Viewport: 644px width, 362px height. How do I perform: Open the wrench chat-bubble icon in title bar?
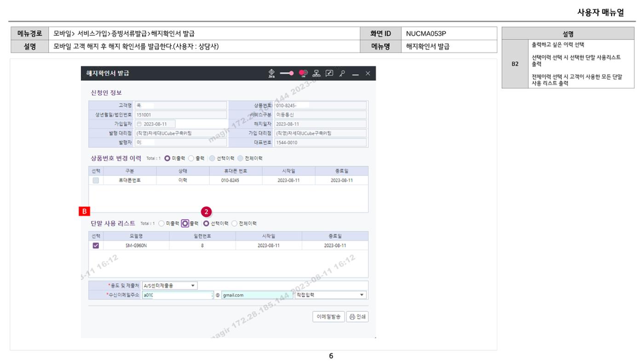(329, 74)
